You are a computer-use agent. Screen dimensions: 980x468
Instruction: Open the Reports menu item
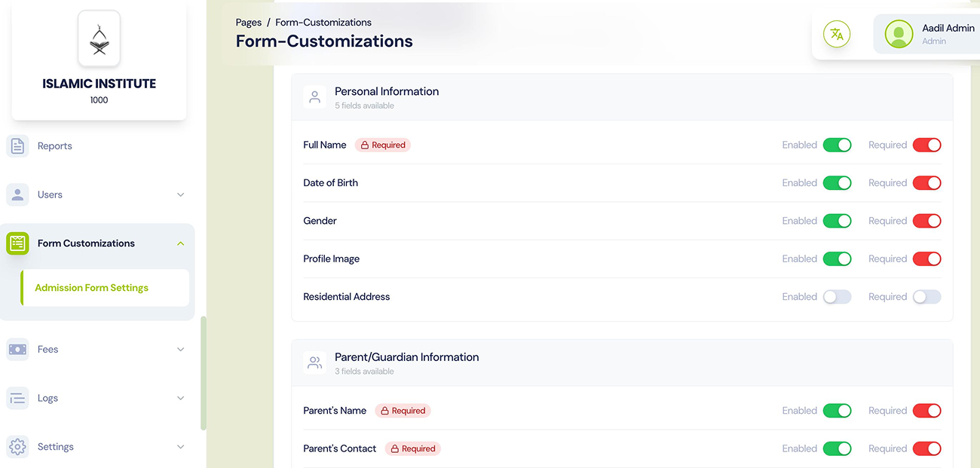tap(55, 146)
